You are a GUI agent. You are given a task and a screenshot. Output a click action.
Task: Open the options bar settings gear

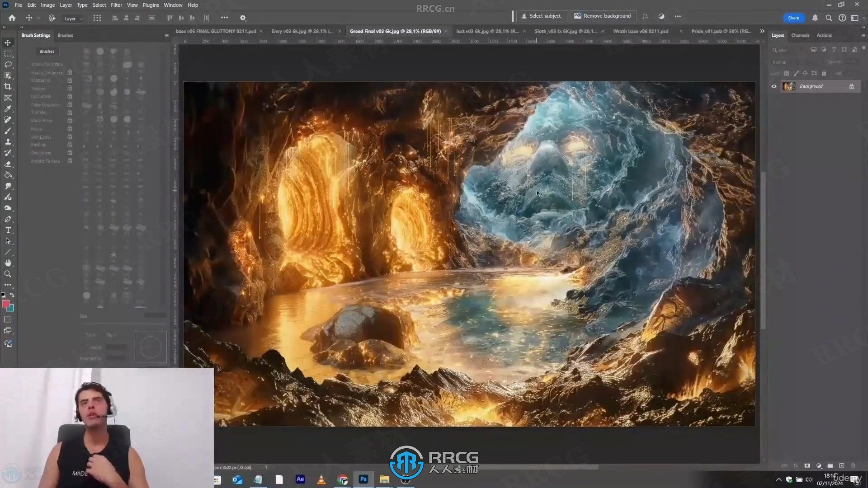point(243,18)
